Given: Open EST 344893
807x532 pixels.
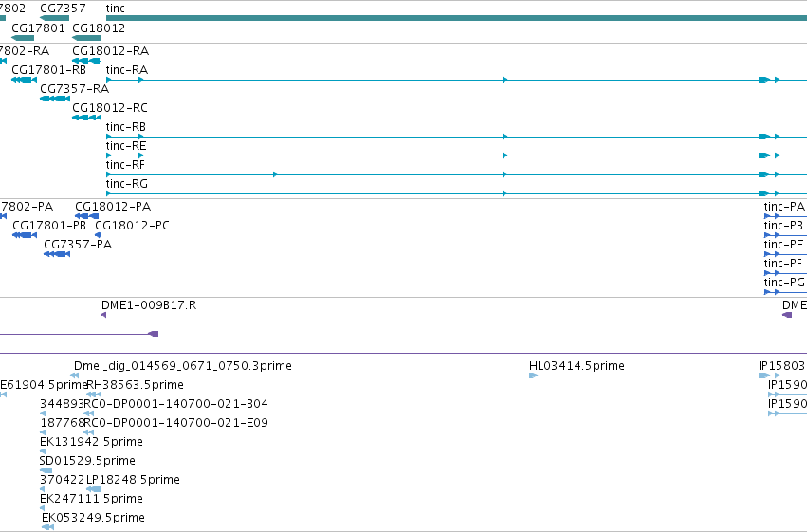Looking at the screenshot, I should tap(43, 413).
